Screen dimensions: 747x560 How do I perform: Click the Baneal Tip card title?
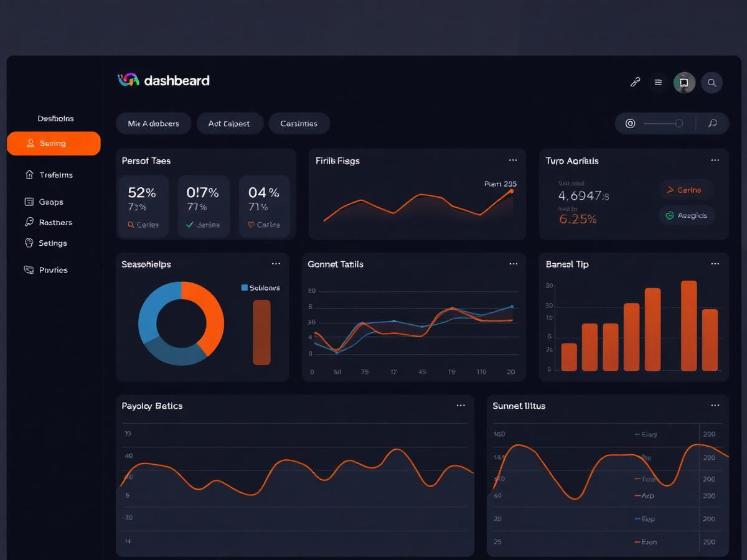567,264
